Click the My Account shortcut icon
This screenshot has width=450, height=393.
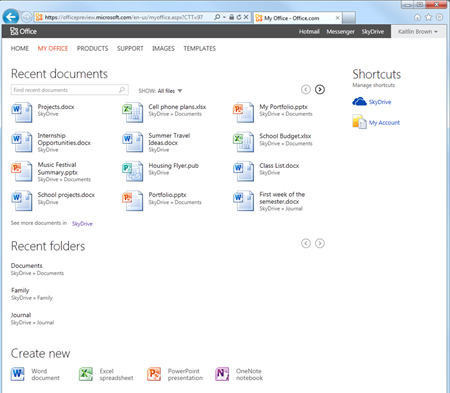coord(359,122)
